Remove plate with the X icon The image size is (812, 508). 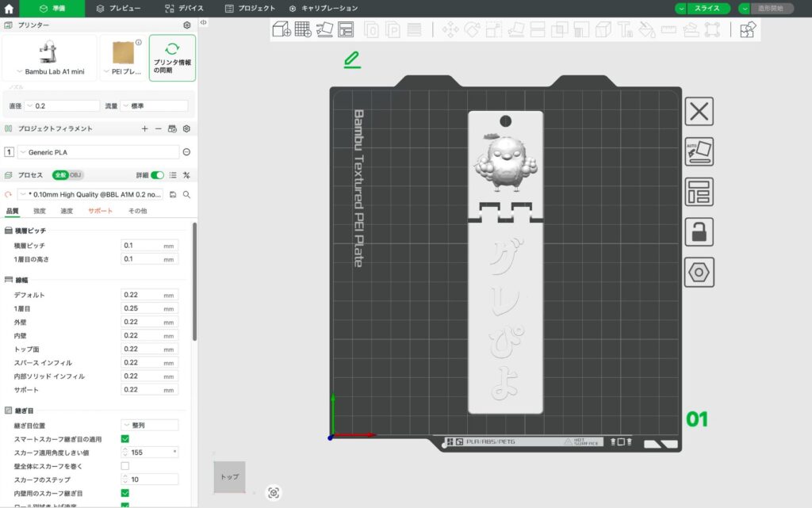point(699,111)
